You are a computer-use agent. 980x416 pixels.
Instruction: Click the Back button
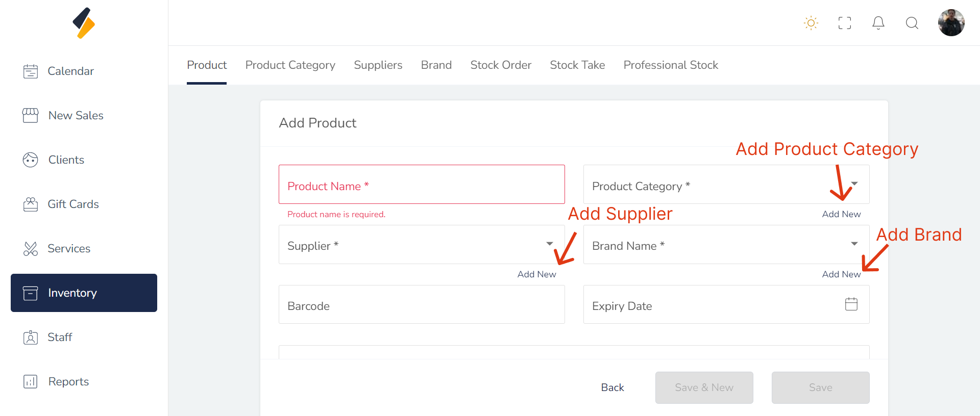[612, 387]
